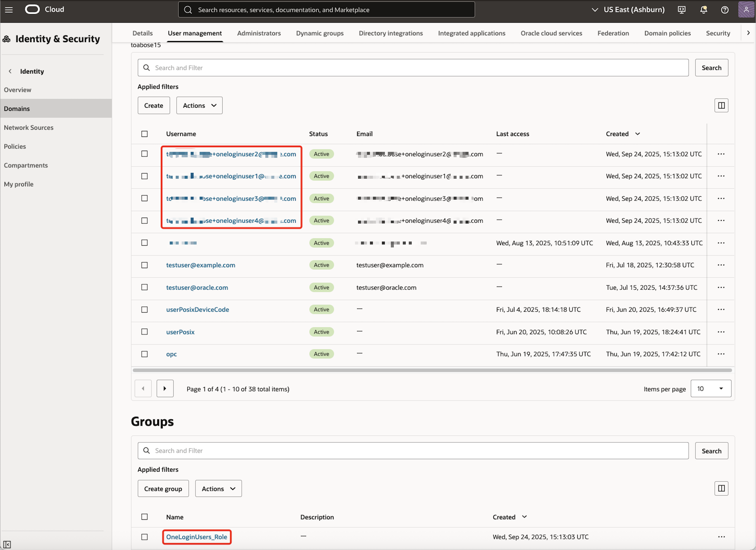Image resolution: width=756 pixels, height=550 pixels.
Task: Open the items per page dropdown
Action: click(711, 388)
